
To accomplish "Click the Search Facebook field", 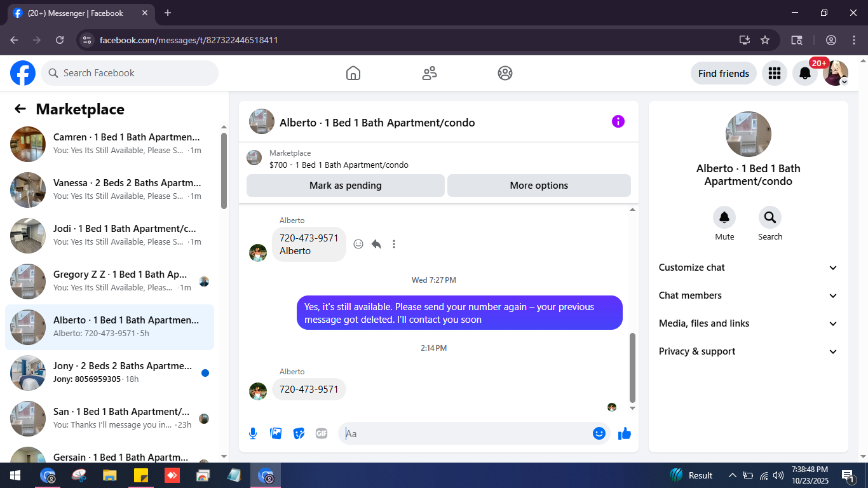I will [130, 73].
